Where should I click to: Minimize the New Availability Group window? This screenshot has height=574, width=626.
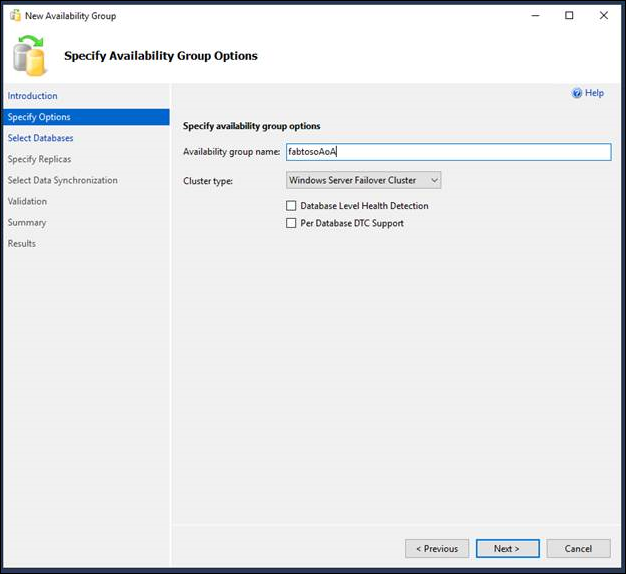point(535,16)
